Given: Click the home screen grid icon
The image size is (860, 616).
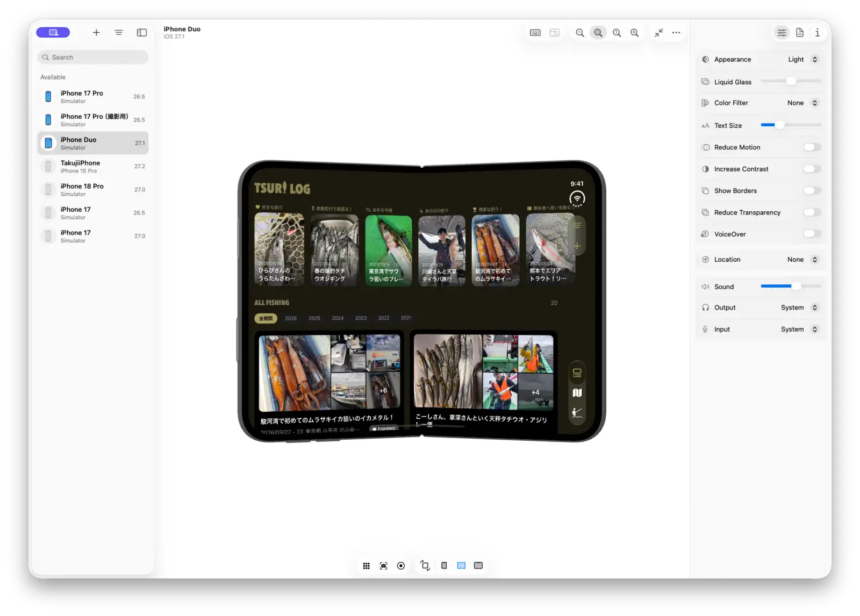Looking at the screenshot, I should [366, 565].
